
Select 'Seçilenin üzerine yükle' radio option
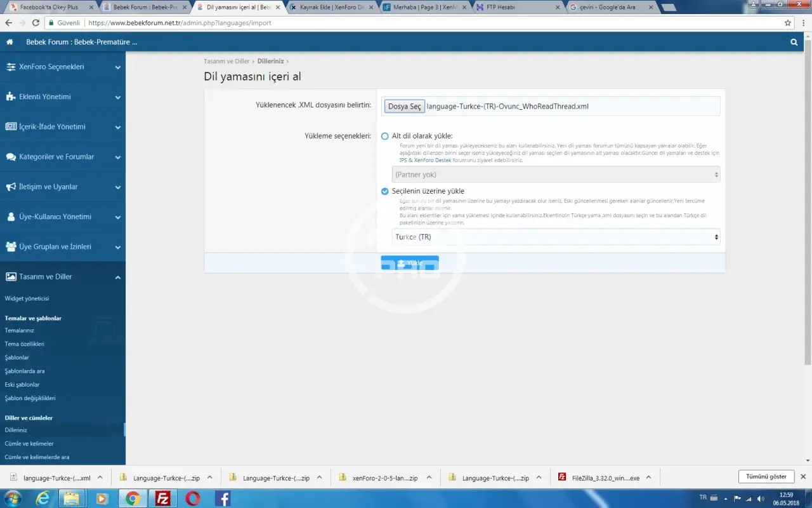coord(385,191)
